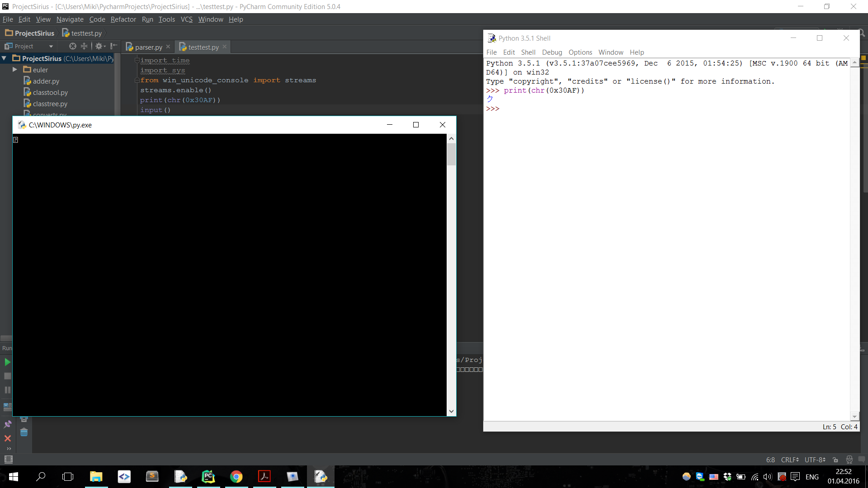868x488 pixels.
Task: Collapse the ProjectSirius root tree node
Action: tap(4, 58)
